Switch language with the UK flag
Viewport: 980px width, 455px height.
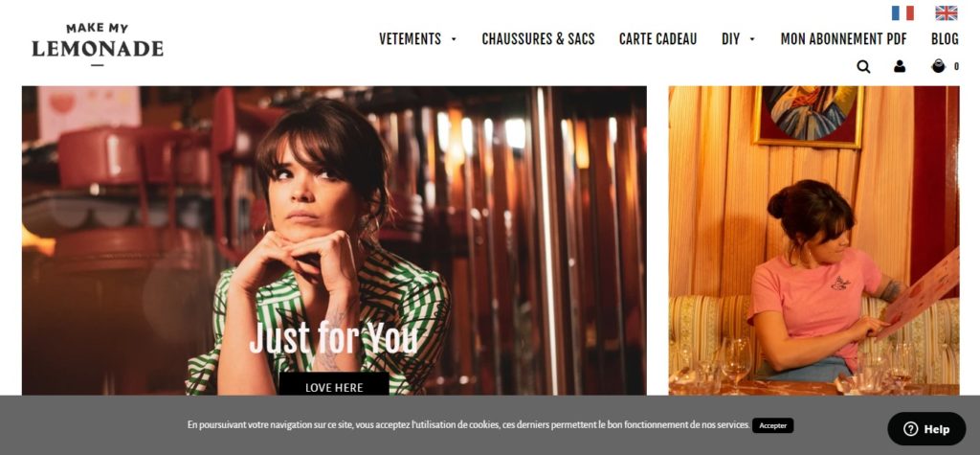point(947,13)
